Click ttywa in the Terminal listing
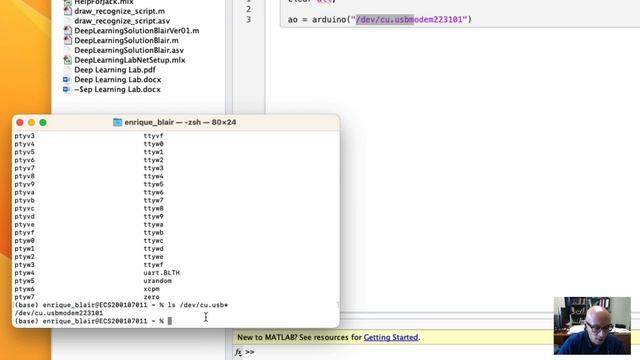 153,224
